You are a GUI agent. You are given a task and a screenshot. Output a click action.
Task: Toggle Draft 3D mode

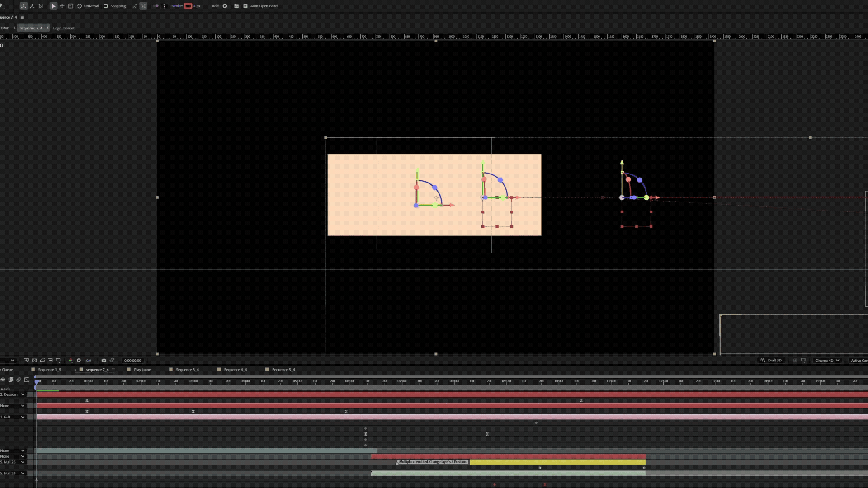click(771, 361)
